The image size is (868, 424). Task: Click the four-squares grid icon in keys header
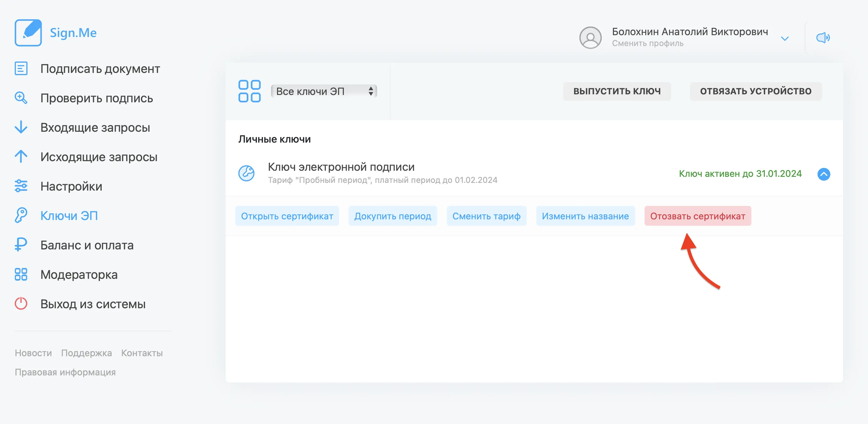[x=249, y=91]
